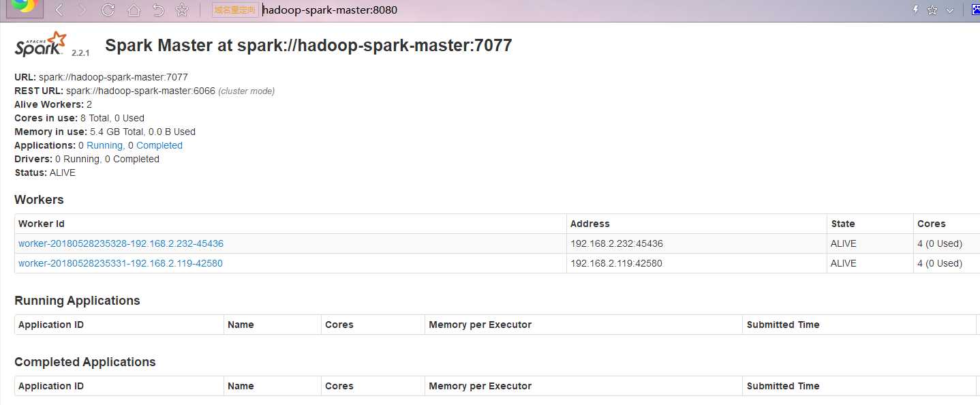Click the Completed Applications section heading
The image size is (980, 405).
pos(85,362)
